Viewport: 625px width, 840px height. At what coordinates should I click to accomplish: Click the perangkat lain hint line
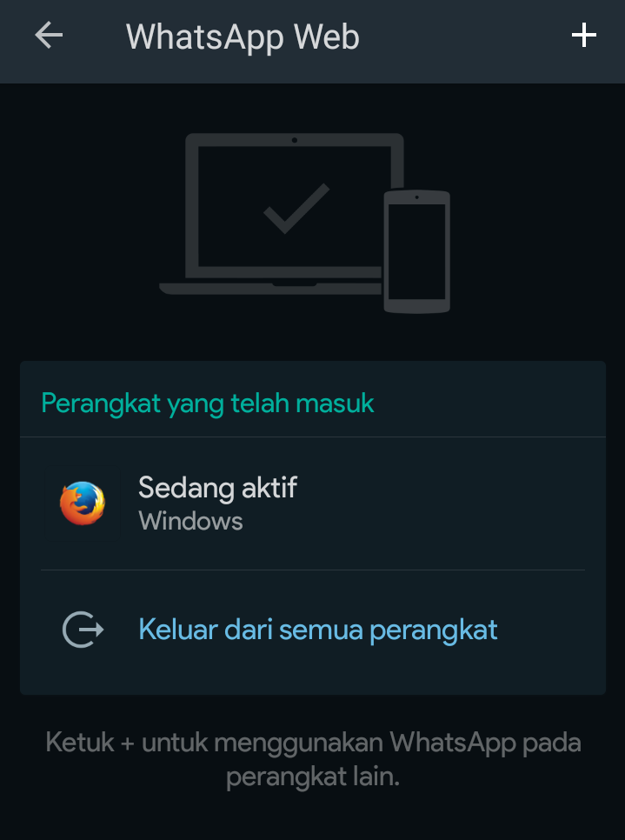click(313, 777)
